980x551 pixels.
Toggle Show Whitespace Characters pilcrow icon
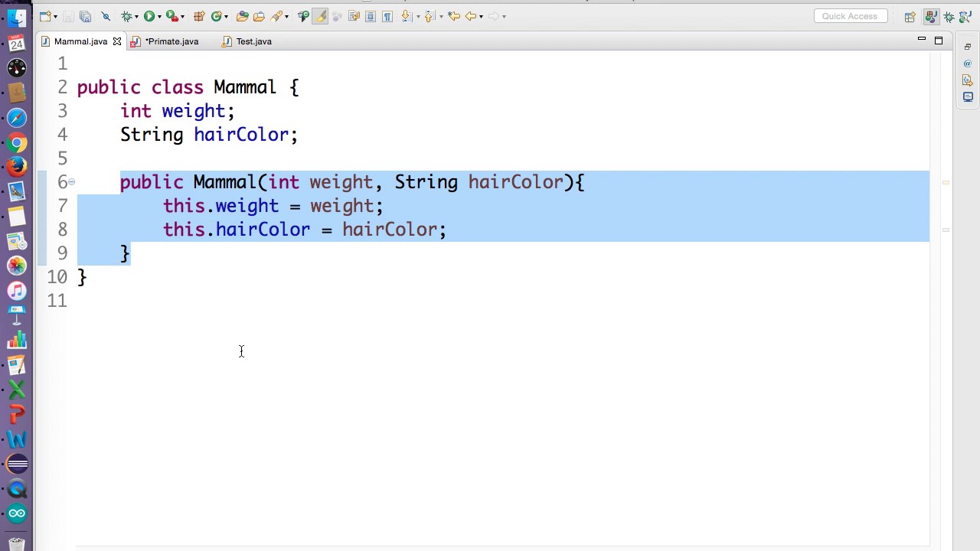pos(387,16)
